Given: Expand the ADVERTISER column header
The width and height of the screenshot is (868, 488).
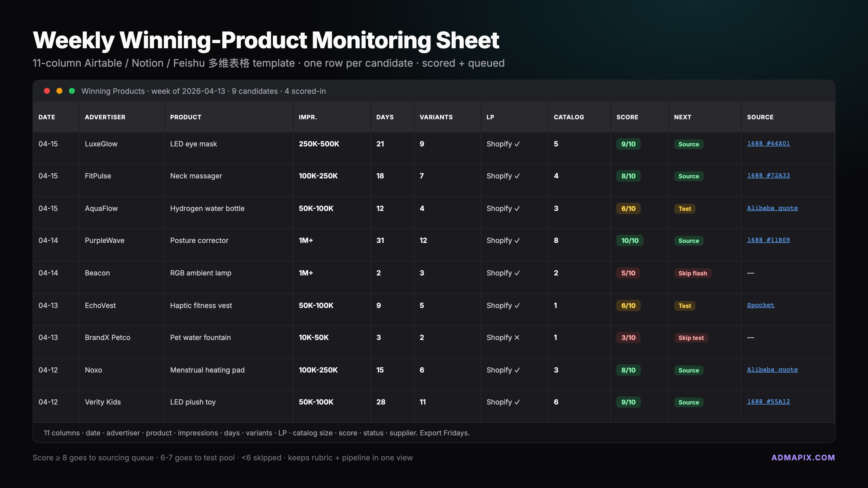Looking at the screenshot, I should (x=105, y=117).
